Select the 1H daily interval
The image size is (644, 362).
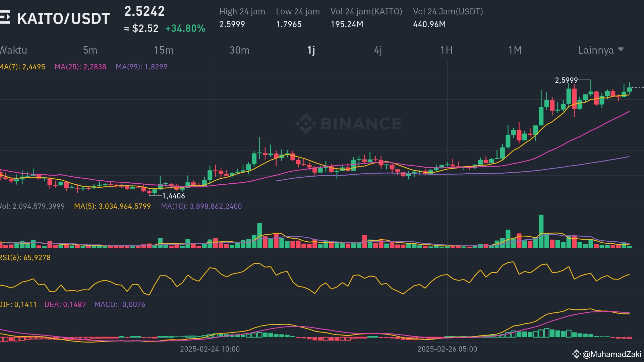pos(446,50)
